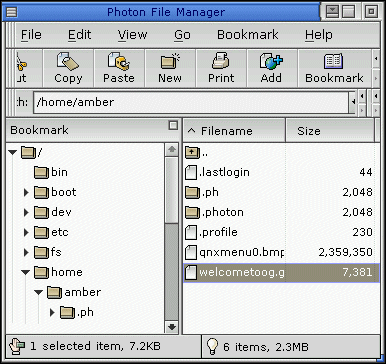The width and height of the screenshot is (386, 364).
Task: Expand the .ph folder in tree
Action: pyautogui.click(x=52, y=312)
